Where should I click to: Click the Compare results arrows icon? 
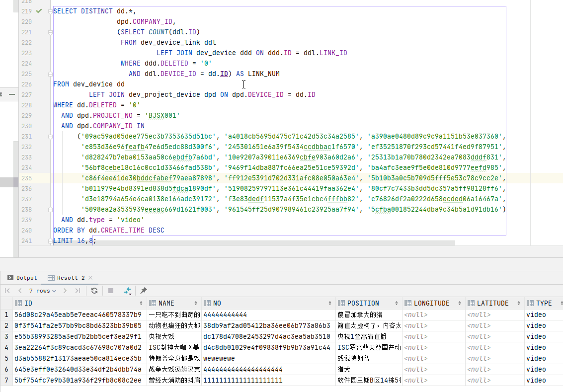tap(127, 291)
